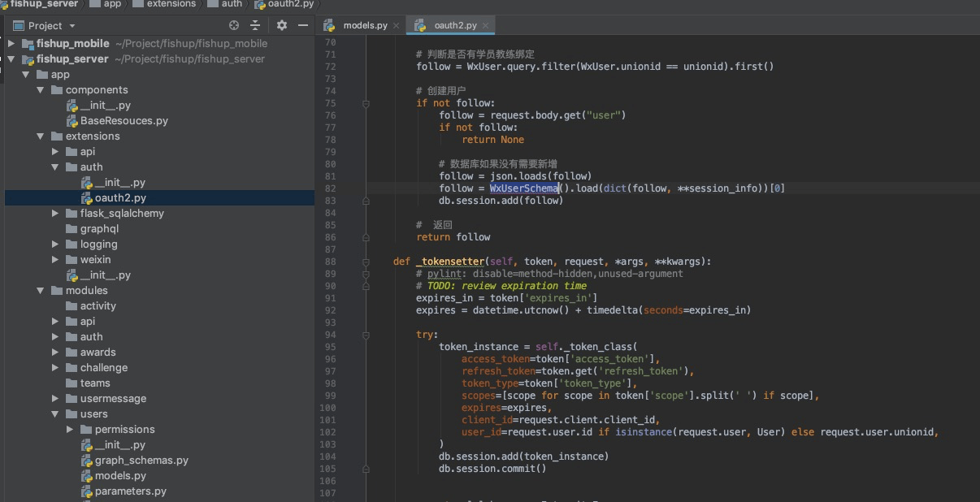Expand the api folder under extensions

55,151
